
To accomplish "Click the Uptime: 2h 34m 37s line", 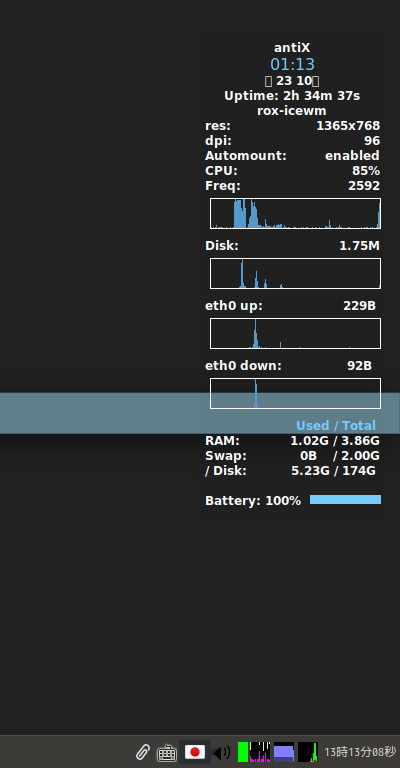I will click(292, 96).
